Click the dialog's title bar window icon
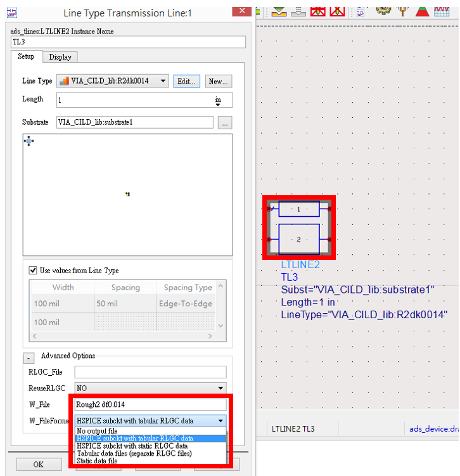This screenshot has height=476, width=460. (x=12, y=13)
